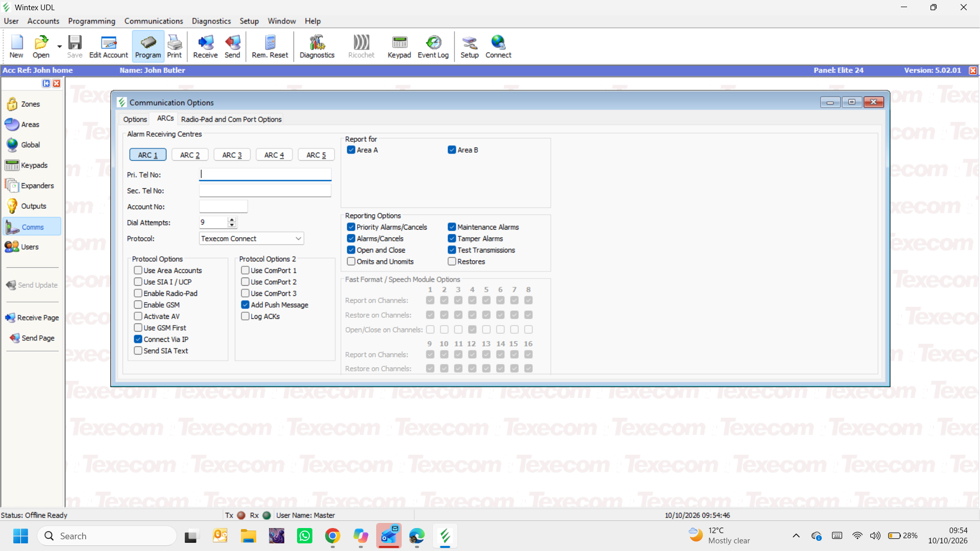Screen dimensions: 980x551
Task: Click the Connect toolbar icon
Action: tap(498, 46)
